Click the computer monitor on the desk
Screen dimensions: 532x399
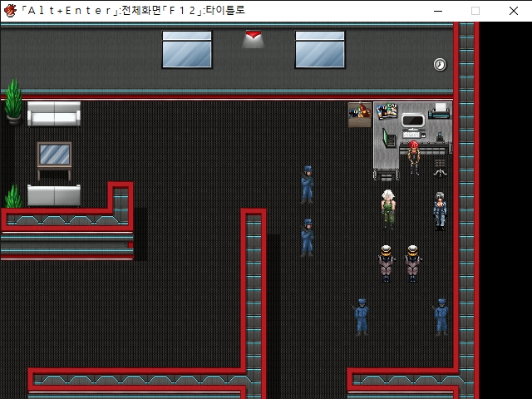click(x=413, y=121)
